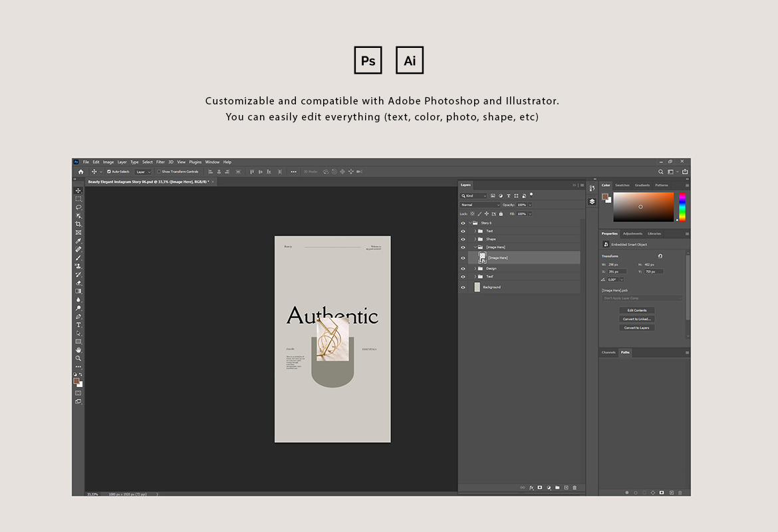Click the Edit Contents button
Screen dimensions: 778x532
(x=636, y=311)
